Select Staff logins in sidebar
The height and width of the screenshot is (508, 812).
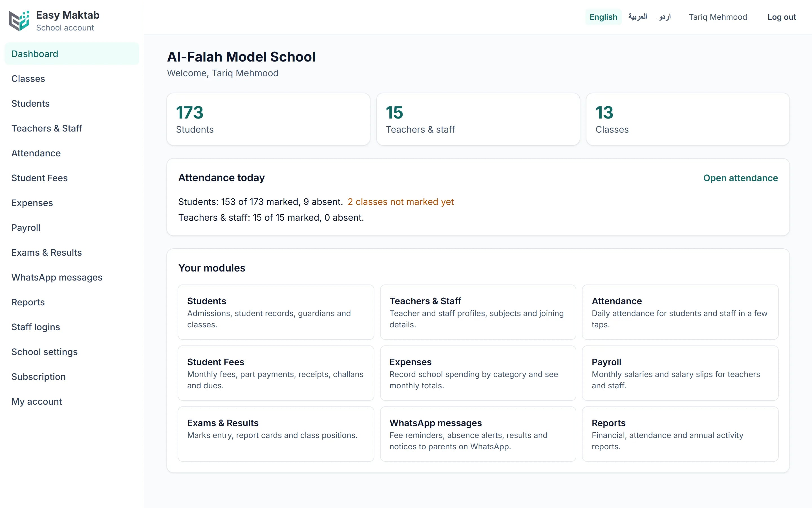pos(72,327)
